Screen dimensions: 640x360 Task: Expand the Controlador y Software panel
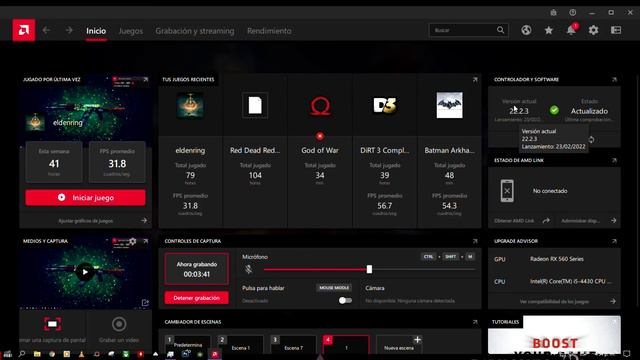[x=614, y=80]
